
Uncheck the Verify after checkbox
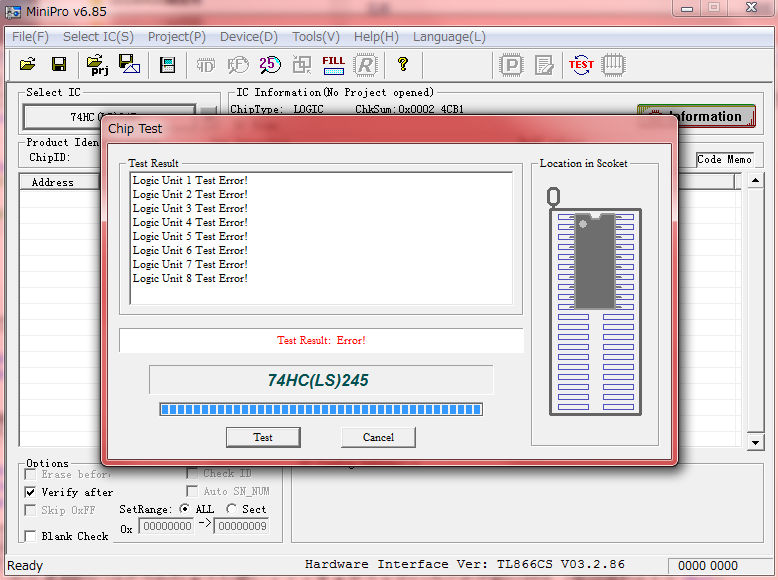[30, 492]
